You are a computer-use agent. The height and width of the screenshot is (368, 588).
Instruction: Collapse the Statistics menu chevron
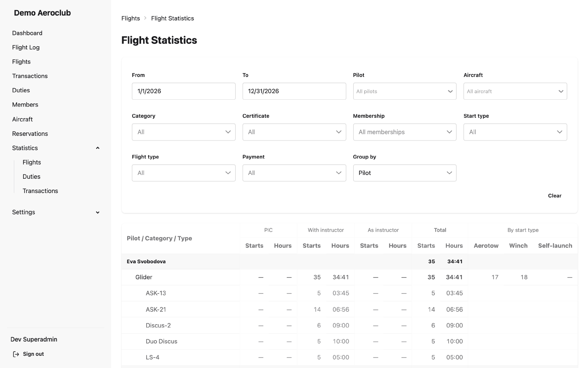click(x=98, y=148)
